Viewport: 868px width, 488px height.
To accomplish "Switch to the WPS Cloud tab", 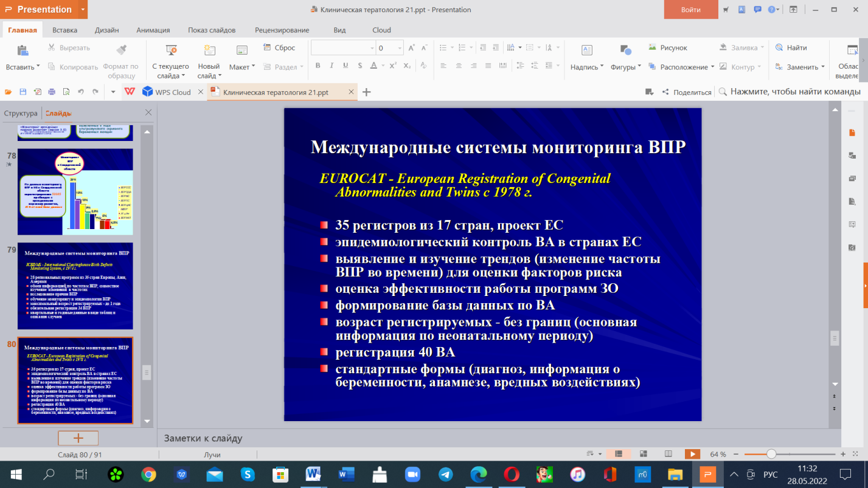I will [166, 92].
